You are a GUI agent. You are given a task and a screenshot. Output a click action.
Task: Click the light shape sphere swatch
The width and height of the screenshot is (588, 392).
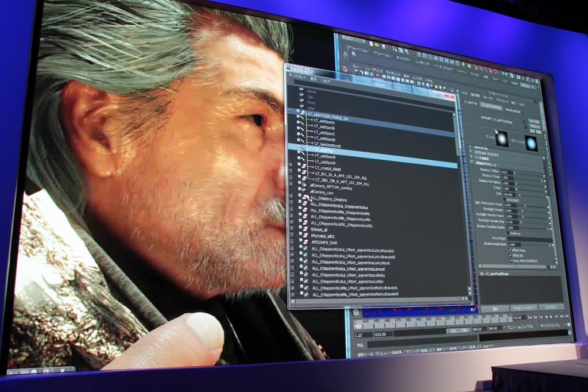(x=531, y=144)
